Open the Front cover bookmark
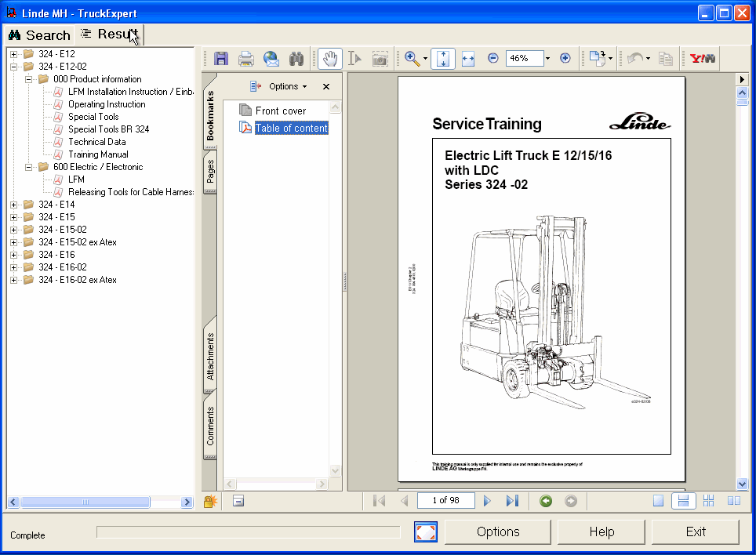Image resolution: width=756 pixels, height=555 pixels. (x=281, y=111)
